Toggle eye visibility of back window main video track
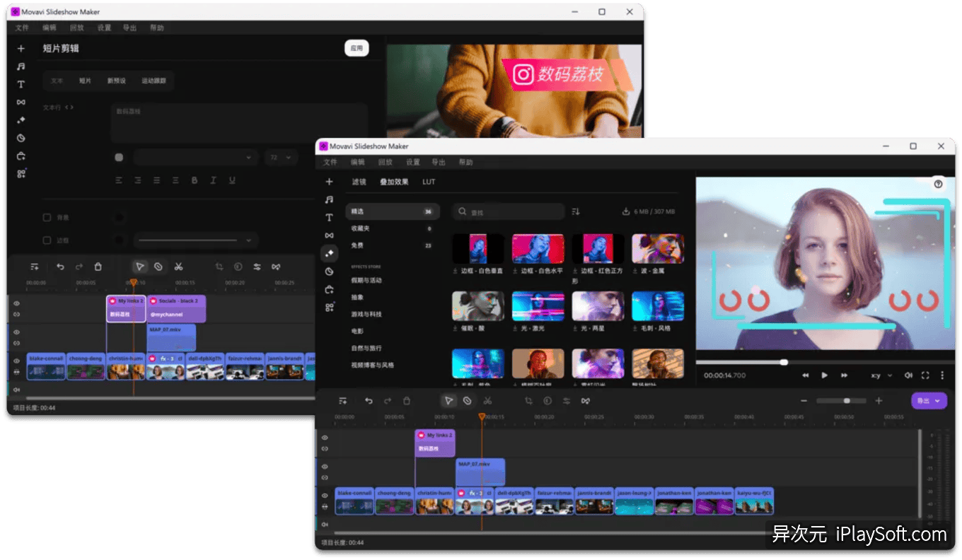 16,361
